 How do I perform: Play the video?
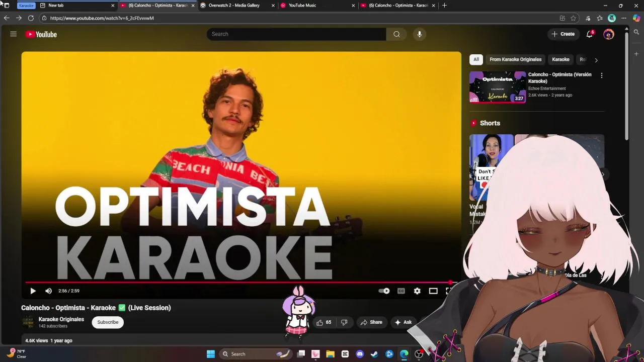point(33,291)
